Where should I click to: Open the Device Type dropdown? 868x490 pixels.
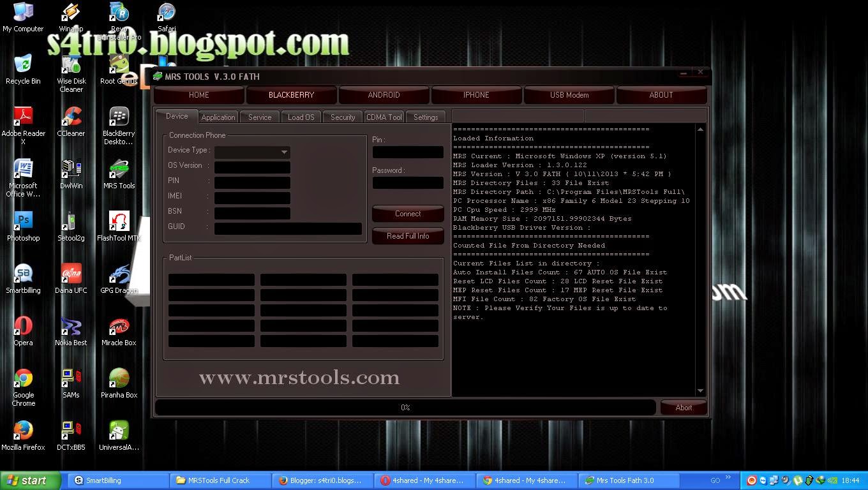click(252, 152)
